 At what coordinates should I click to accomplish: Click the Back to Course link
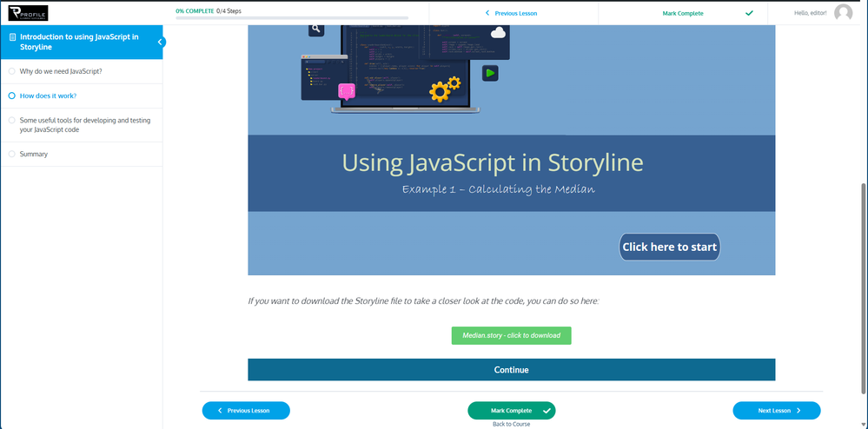[511, 424]
